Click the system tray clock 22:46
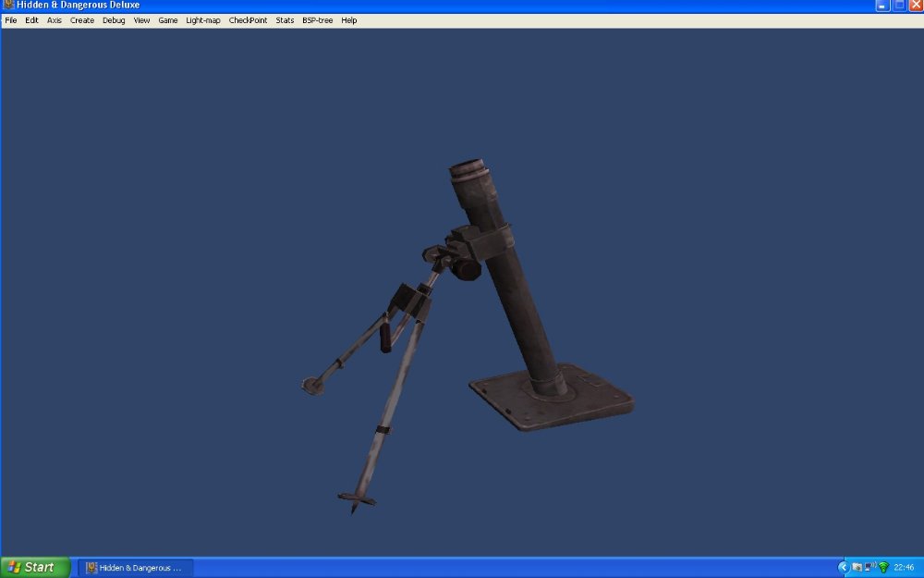The width and height of the screenshot is (924, 578). (904, 568)
